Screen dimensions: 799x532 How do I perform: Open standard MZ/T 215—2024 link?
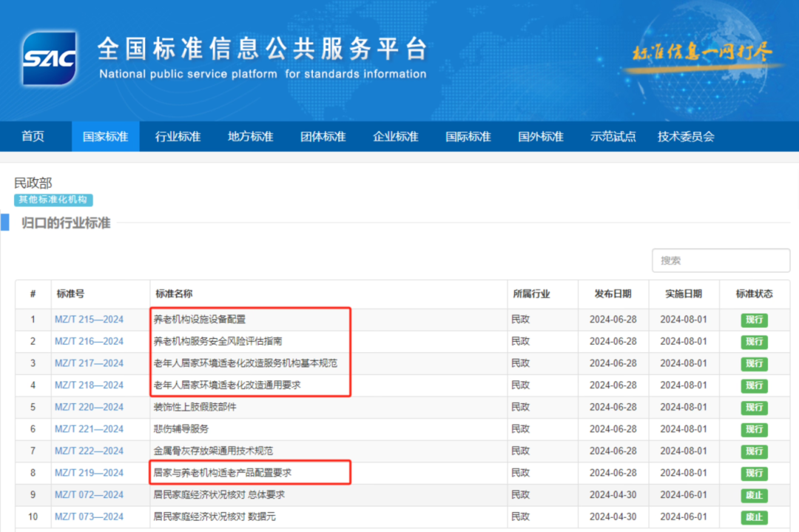coord(89,320)
